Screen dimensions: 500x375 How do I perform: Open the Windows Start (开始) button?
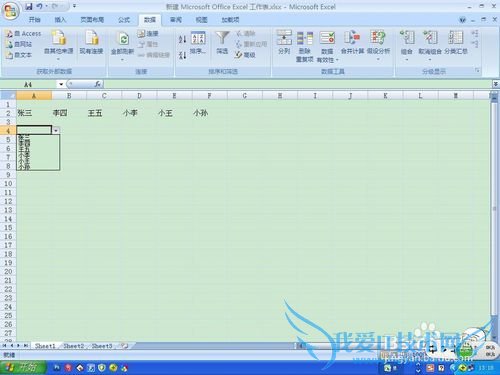point(23,368)
